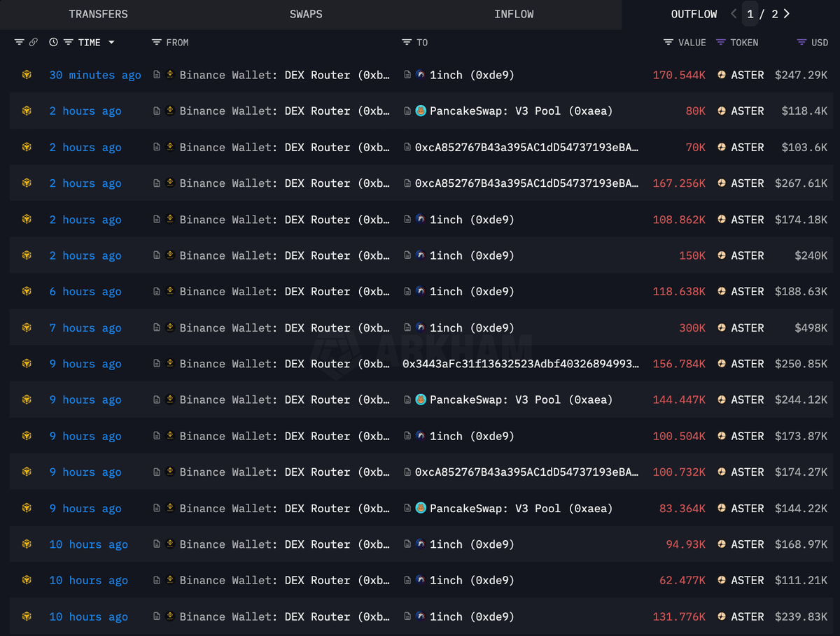Click the clock icon beside TIME header

[x=54, y=42]
